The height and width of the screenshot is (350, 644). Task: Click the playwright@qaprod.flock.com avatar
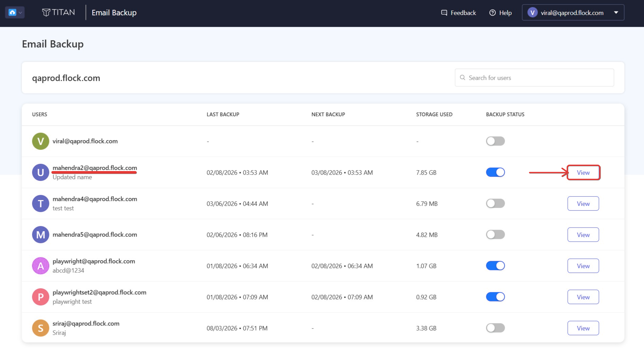point(40,266)
